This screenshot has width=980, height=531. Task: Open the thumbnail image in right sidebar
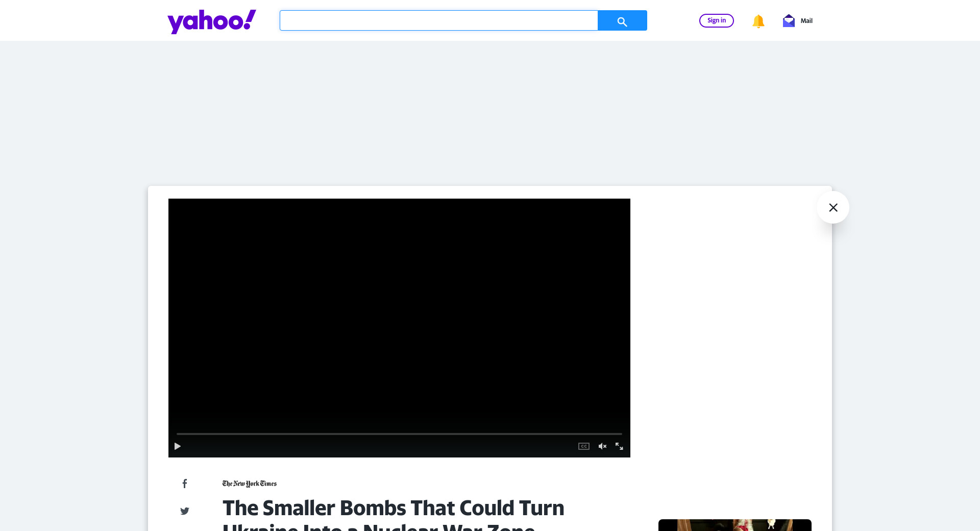734,525
